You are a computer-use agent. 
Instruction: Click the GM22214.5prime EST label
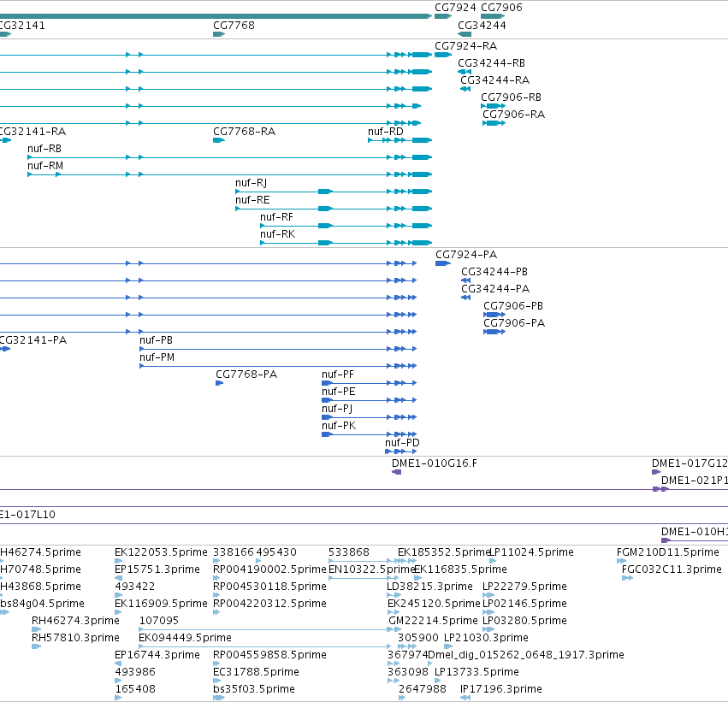[433, 620]
